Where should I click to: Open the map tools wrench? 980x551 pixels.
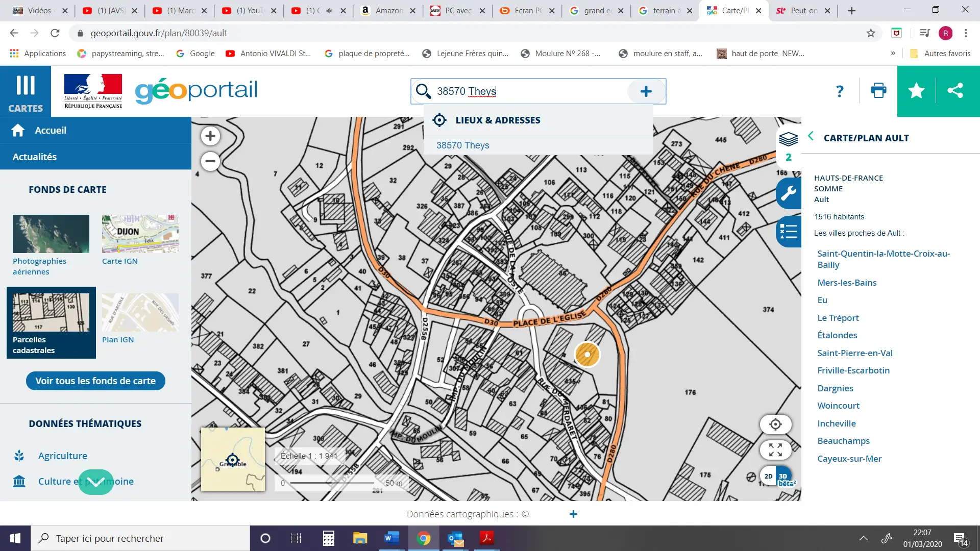pos(788,193)
